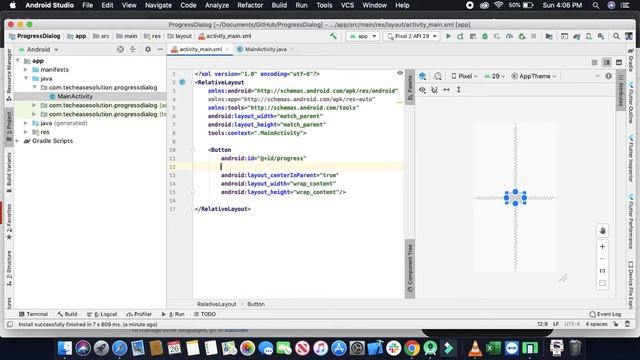Expand Gradle Scripts node
This screenshot has height=360, width=640.
tap(18, 141)
